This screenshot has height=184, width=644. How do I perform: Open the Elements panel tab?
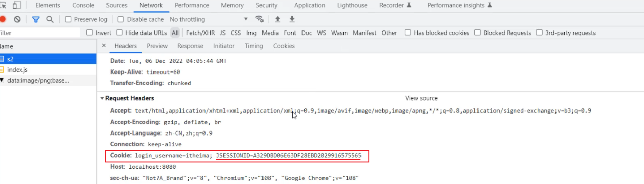click(x=47, y=5)
